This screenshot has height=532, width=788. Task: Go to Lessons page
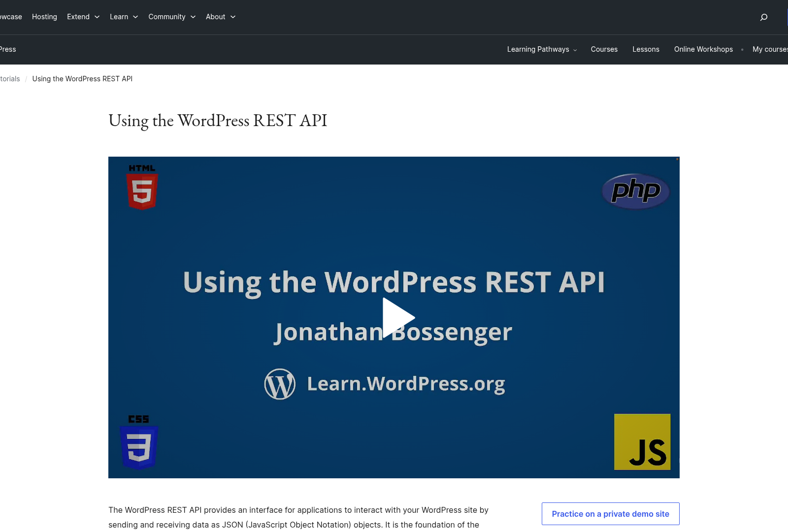(646, 49)
